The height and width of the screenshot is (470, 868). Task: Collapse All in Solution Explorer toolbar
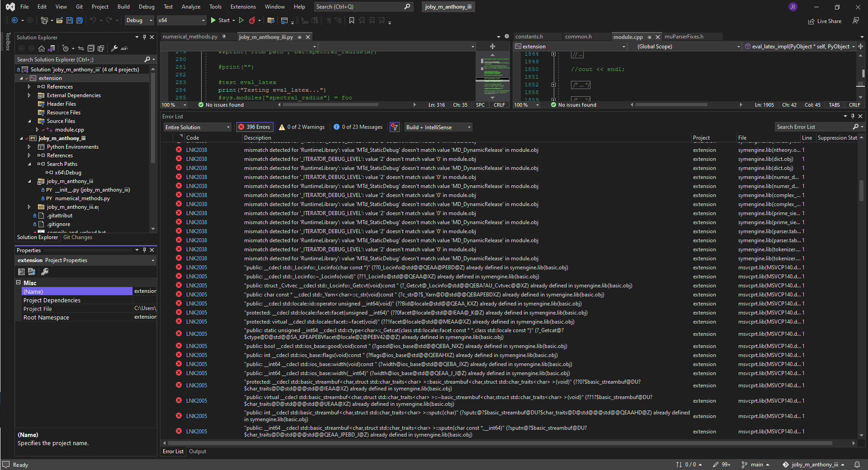[x=91, y=48]
